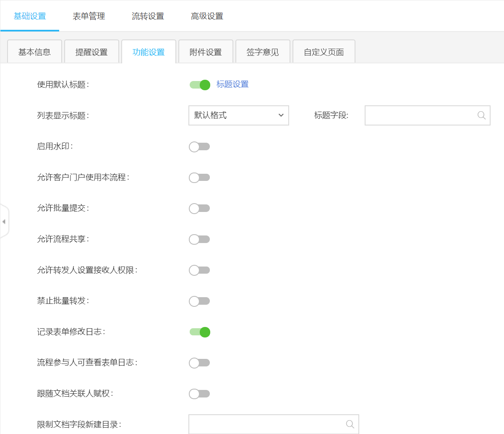Turn off 记录表单修改日志 toggle
Viewport: 504px width, 434px height.
pyautogui.click(x=200, y=332)
